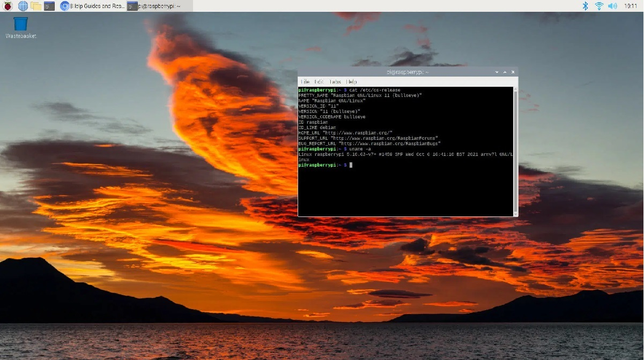644x360 pixels.
Task: Open the Raspberry Pi applications menu
Action: pyautogui.click(x=8, y=6)
